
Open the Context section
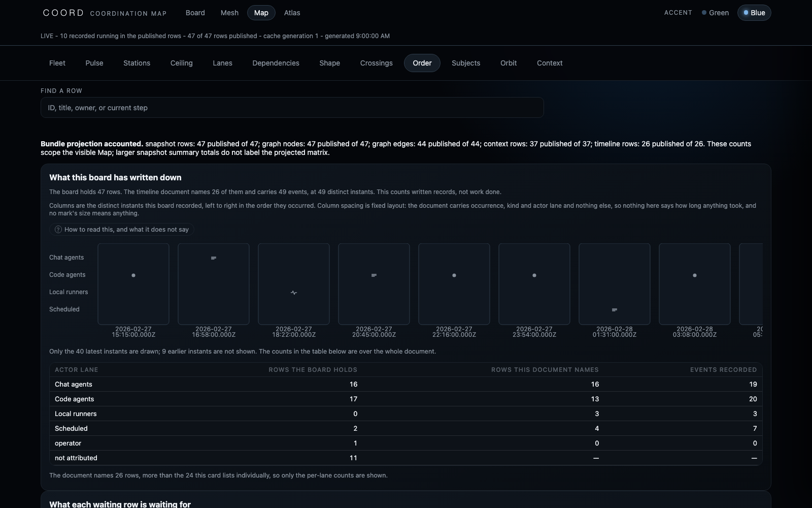click(x=550, y=63)
